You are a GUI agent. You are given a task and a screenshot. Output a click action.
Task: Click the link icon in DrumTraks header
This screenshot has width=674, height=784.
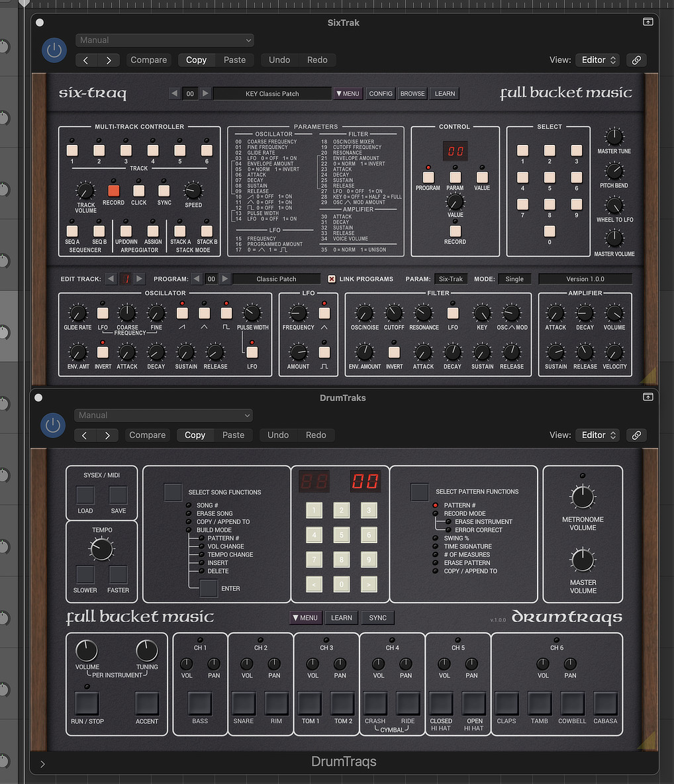point(636,435)
